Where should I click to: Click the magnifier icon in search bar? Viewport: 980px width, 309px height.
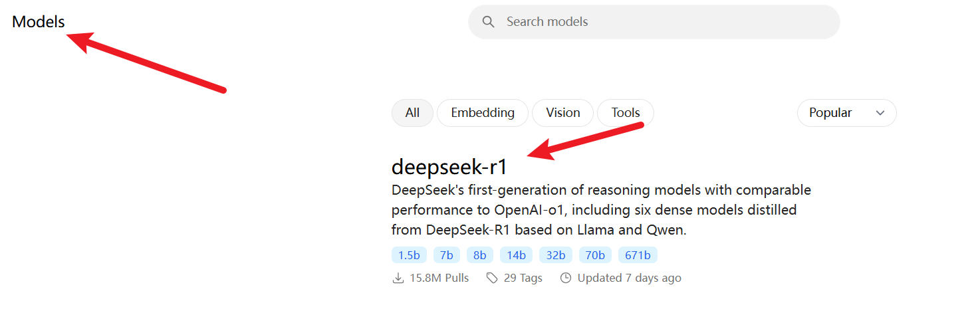[489, 22]
